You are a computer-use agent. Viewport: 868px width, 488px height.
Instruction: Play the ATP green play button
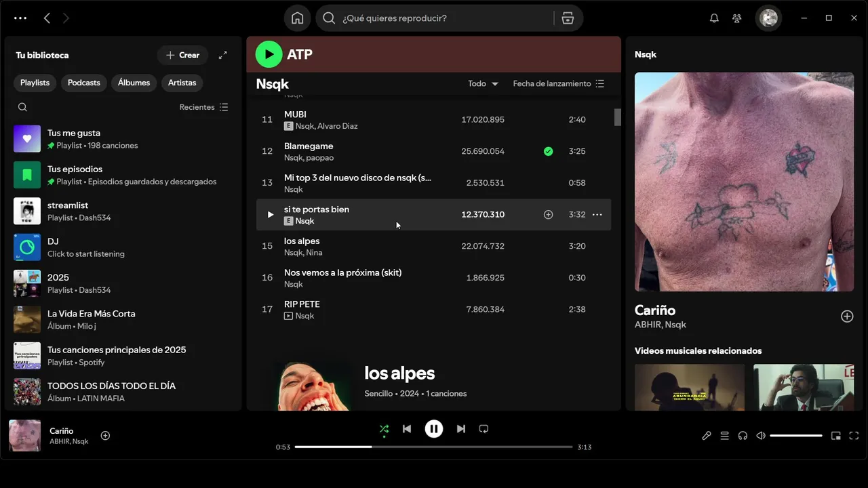pyautogui.click(x=269, y=54)
